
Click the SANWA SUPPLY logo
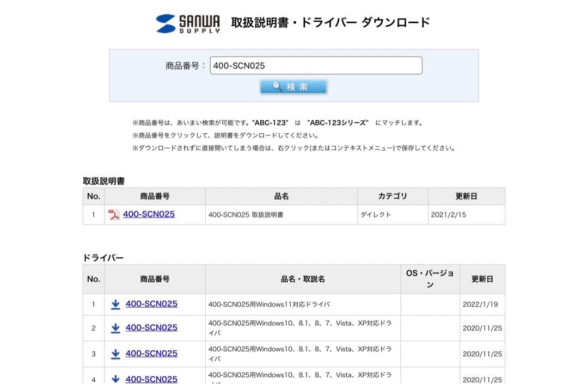(x=188, y=22)
